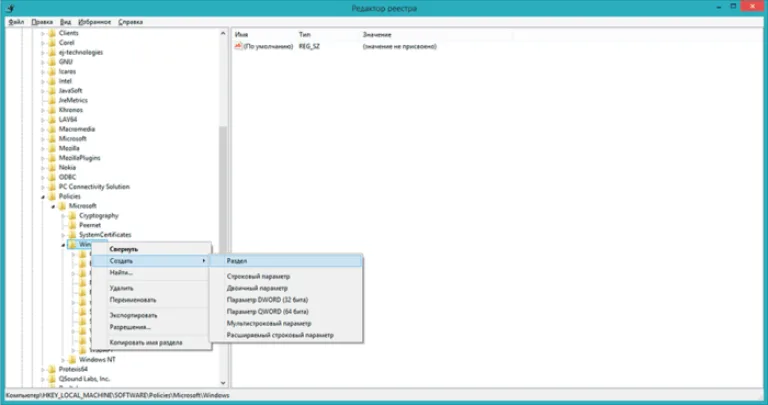768x405 pixels.
Task: Click the Intel folder icon
Action: click(x=52, y=81)
